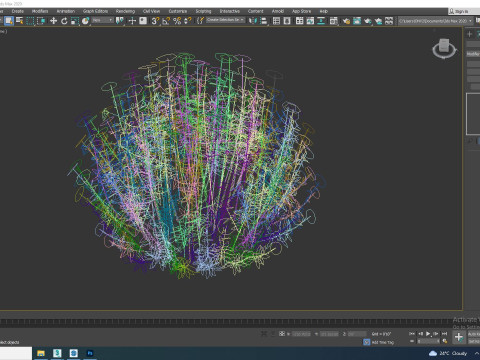The image size is (480, 360).
Task: Toggle Window/Crossing selection mode
Action: tap(41, 21)
